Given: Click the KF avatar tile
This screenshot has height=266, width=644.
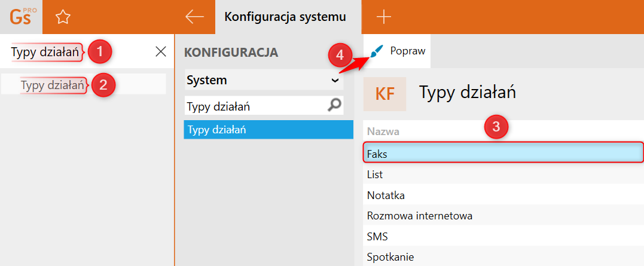Looking at the screenshot, I should tap(384, 94).
